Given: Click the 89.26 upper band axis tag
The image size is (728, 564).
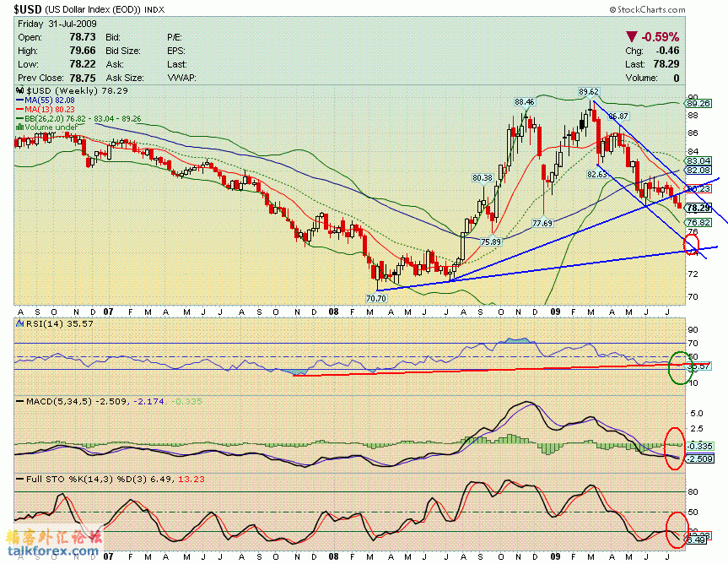Looking at the screenshot, I should [x=698, y=104].
